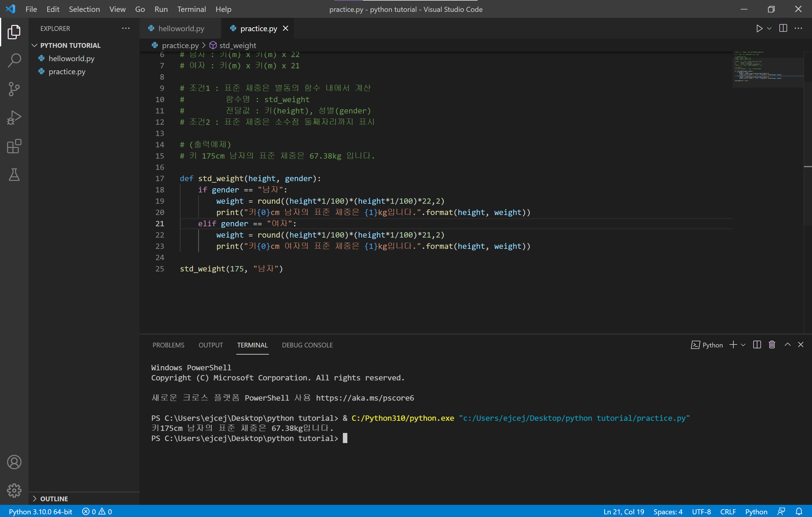Toggle maximized panel size with caret

click(x=787, y=344)
